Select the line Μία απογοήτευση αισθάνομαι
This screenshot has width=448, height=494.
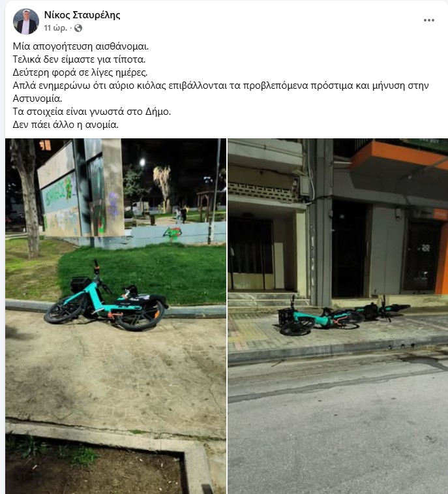tap(81, 46)
